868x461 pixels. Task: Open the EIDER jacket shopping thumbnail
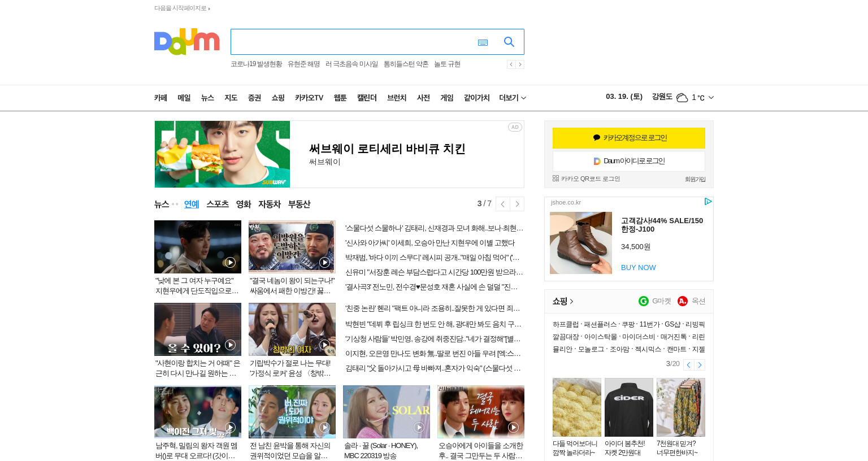629,407
